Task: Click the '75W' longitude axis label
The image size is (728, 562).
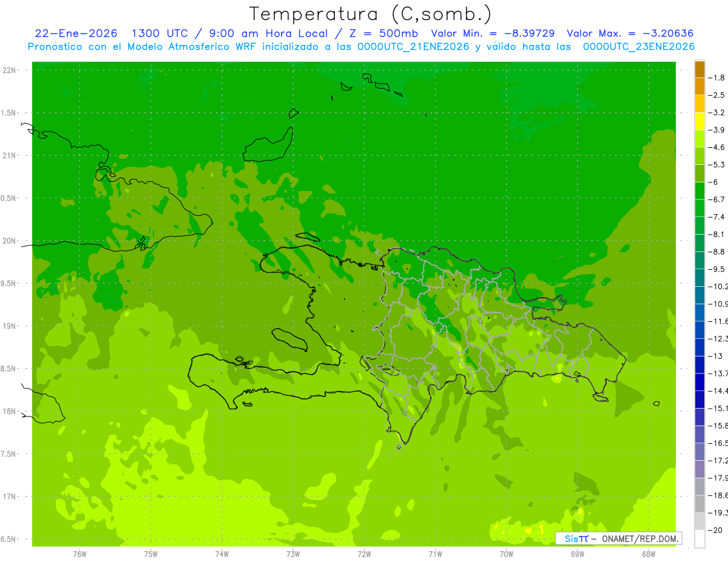Action: (x=151, y=554)
